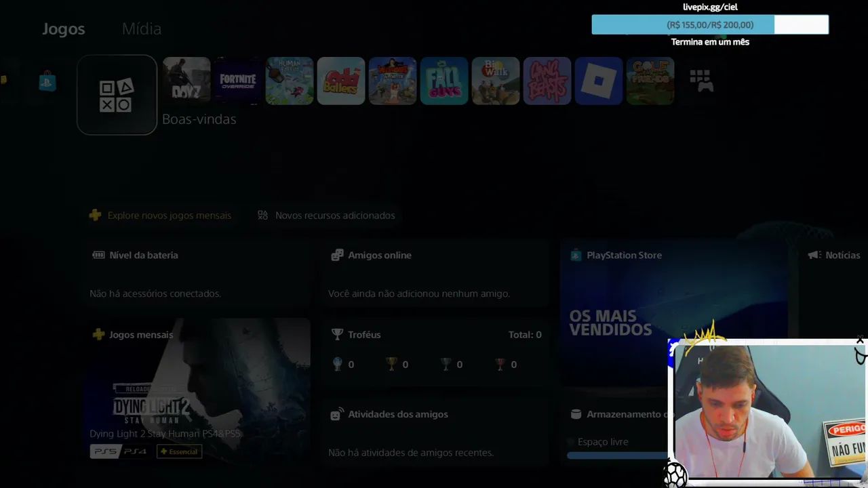Select the bronze trophy count icon
Viewport: 868px width, 488px height.
coord(500,364)
